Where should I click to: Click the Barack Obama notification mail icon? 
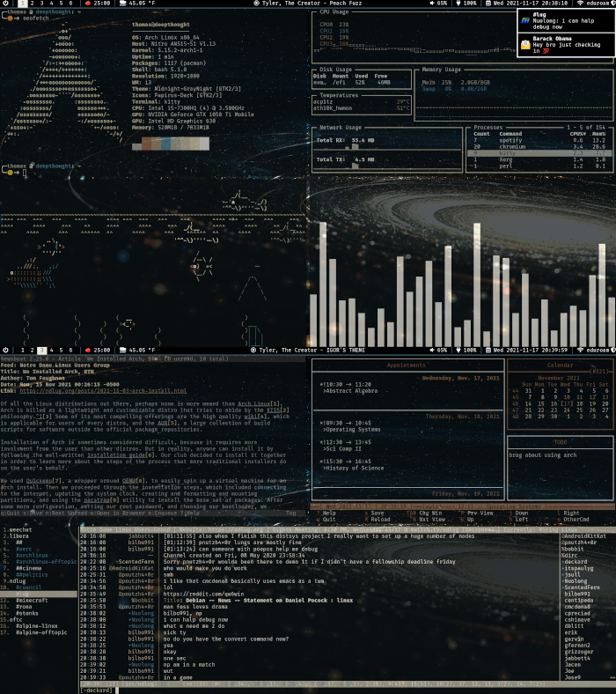525,45
